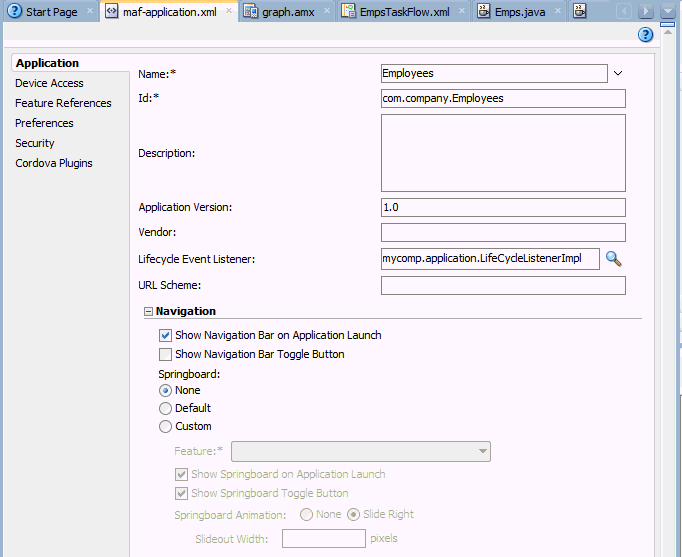Open the Feature dropdown list
Screen dimensions: 682x557
(361, 451)
